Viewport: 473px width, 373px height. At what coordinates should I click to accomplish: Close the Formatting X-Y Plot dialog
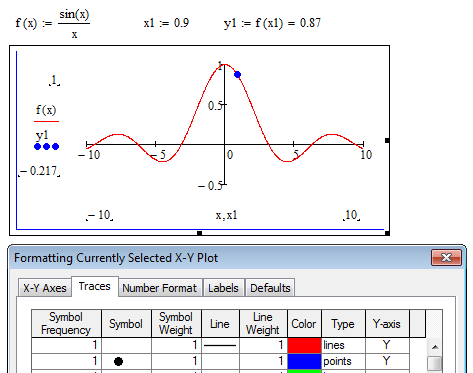point(446,257)
